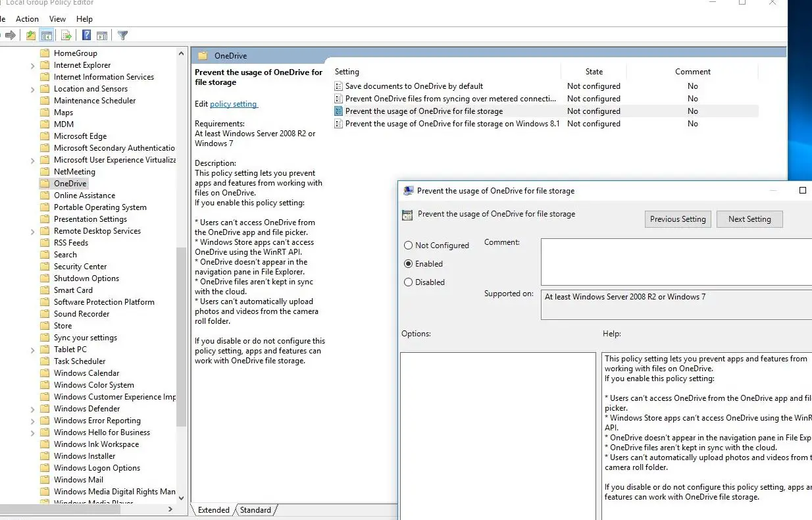
Task: Toggle the Show/Hide Console Tree toolbar icon
Action: (46, 36)
